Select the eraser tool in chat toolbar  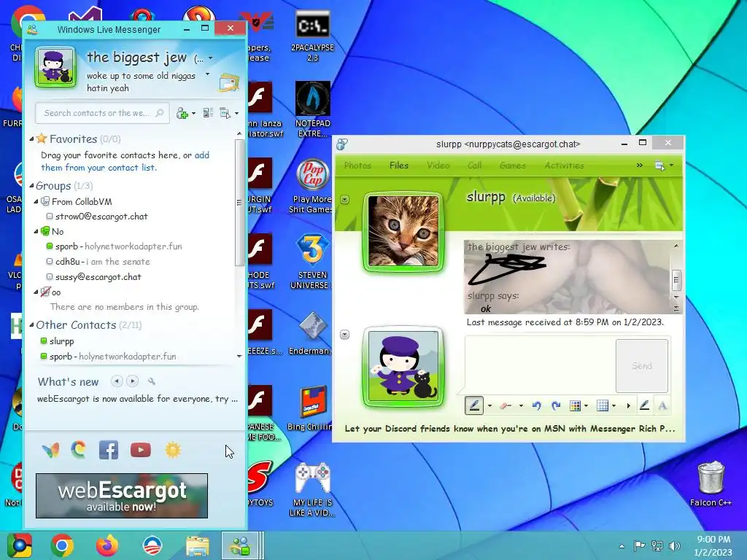coord(506,405)
